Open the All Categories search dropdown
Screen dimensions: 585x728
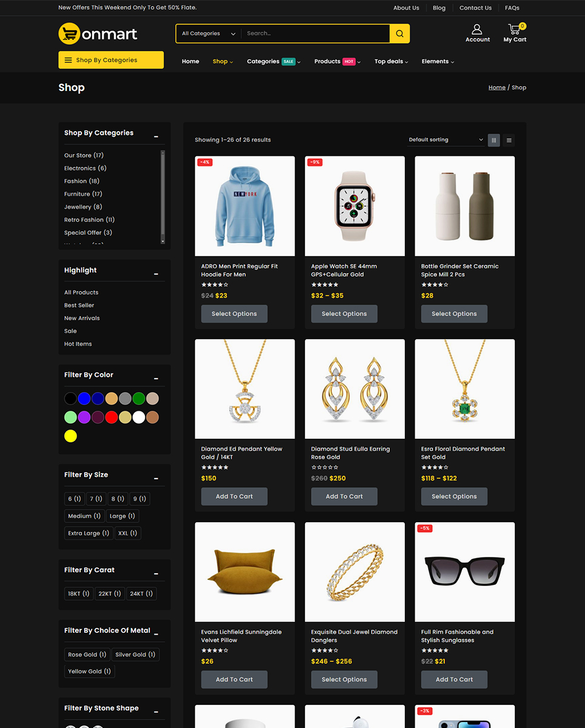208,34
